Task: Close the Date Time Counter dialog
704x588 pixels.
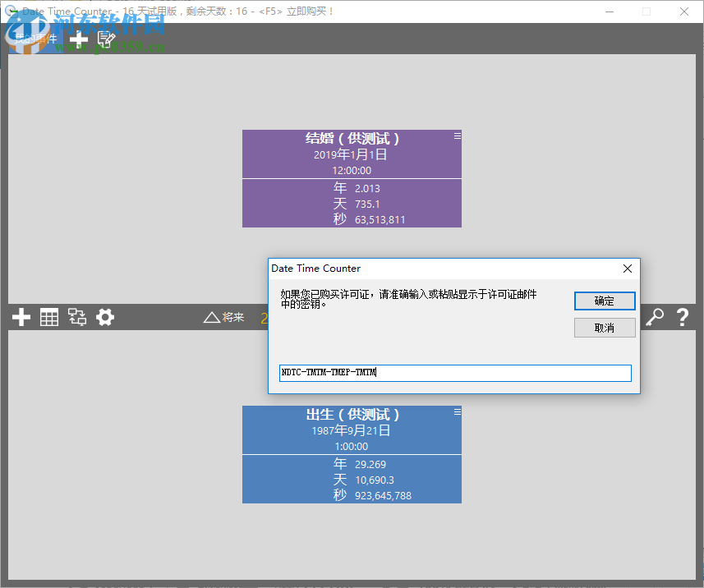Action: point(628,269)
